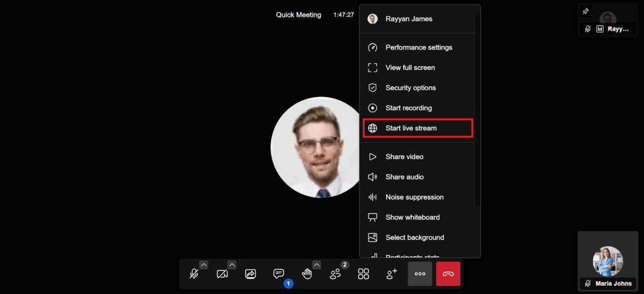
Task: Open the Rayyan James profile entry
Action: coord(409,19)
